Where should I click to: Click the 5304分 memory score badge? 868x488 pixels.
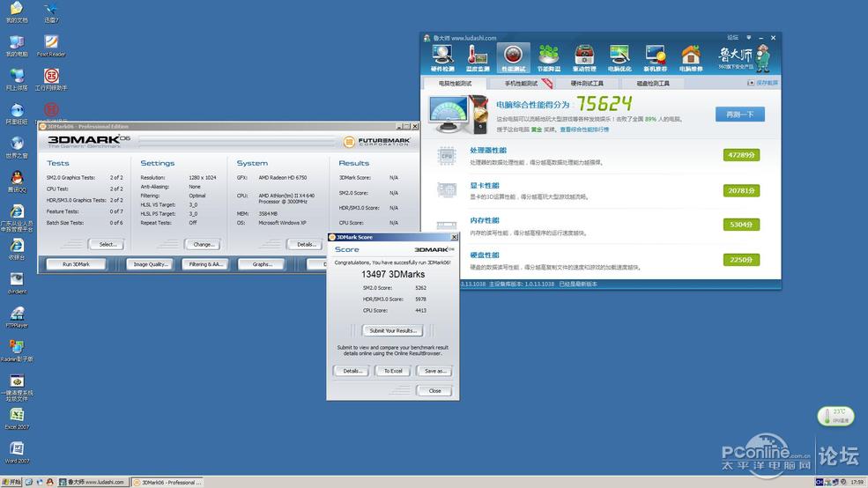coord(741,225)
